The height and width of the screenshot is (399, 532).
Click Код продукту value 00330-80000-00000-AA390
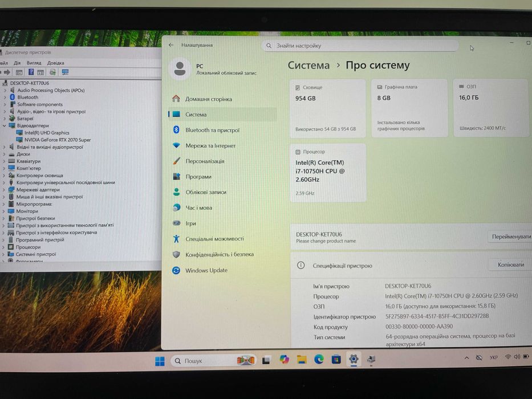pos(419,327)
